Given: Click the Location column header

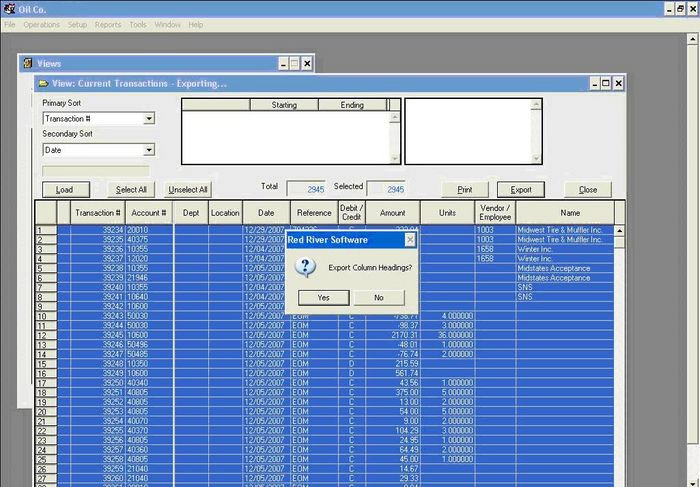Looking at the screenshot, I should pyautogui.click(x=225, y=213).
